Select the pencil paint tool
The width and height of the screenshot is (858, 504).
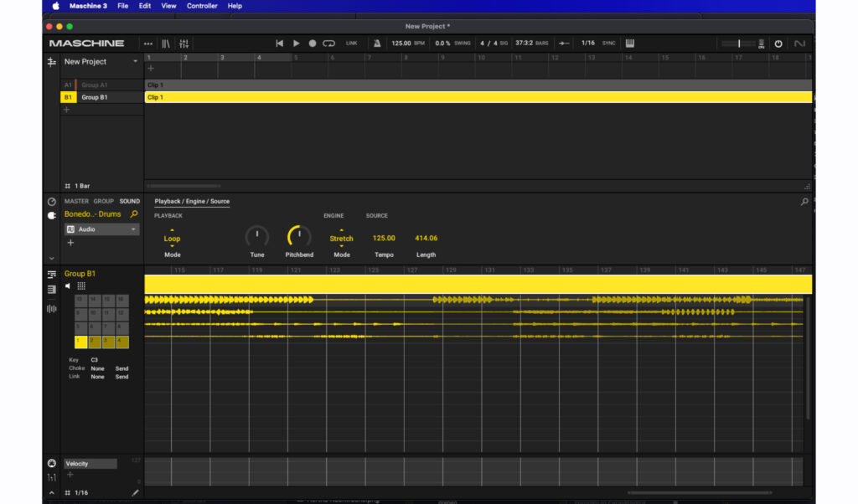pyautogui.click(x=135, y=493)
